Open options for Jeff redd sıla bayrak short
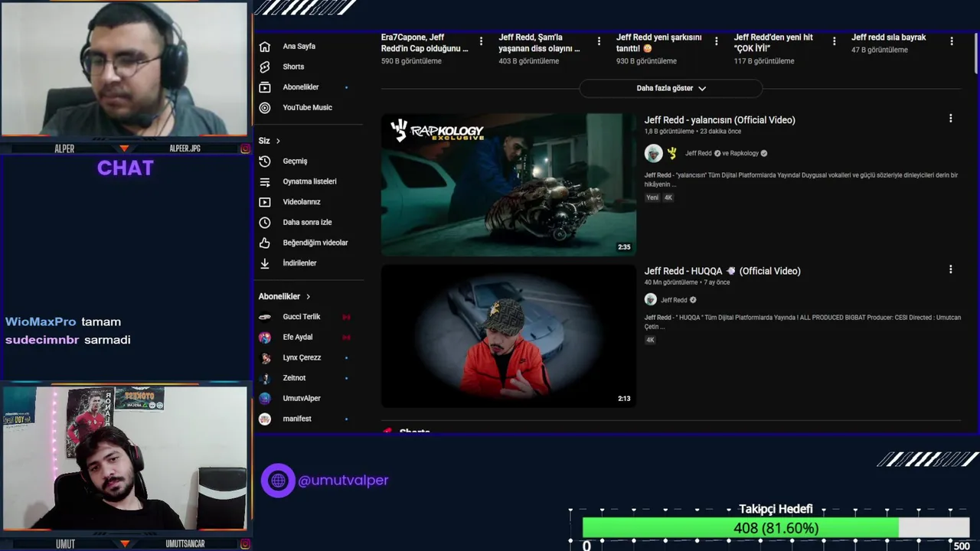 coord(952,41)
